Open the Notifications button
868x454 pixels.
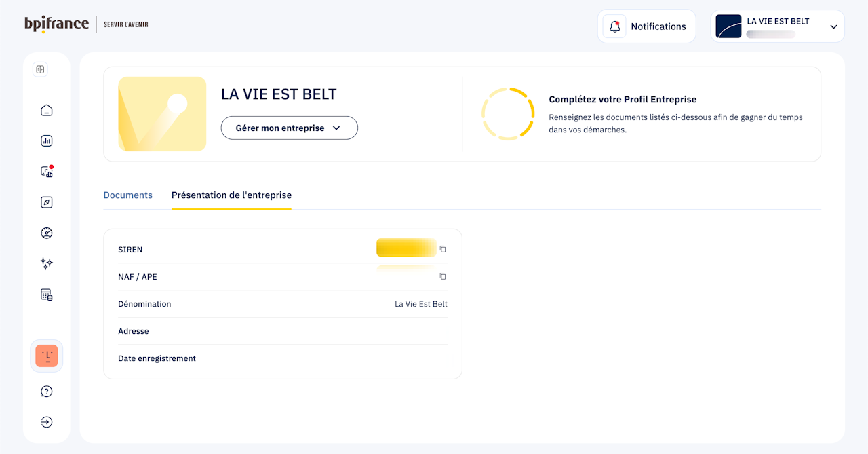point(646,26)
